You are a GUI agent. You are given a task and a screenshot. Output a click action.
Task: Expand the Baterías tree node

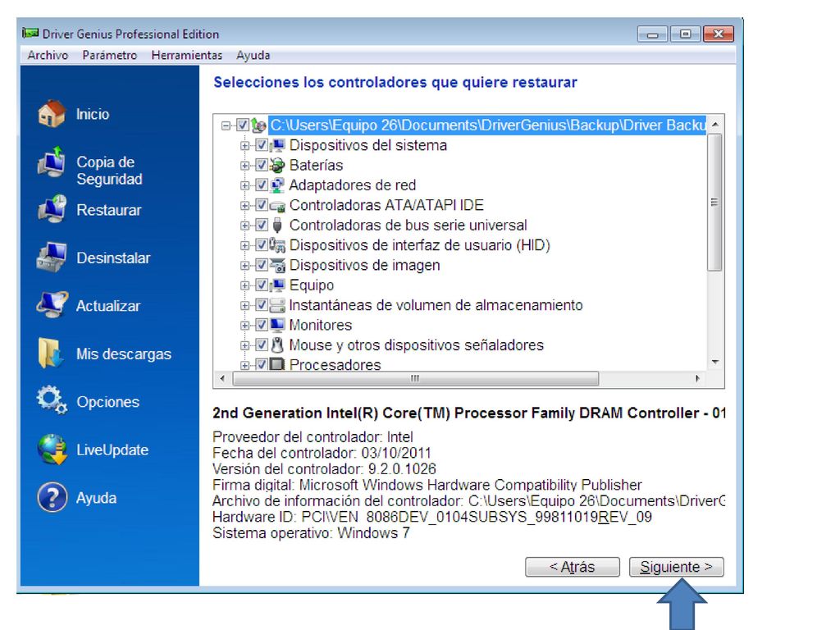point(244,166)
